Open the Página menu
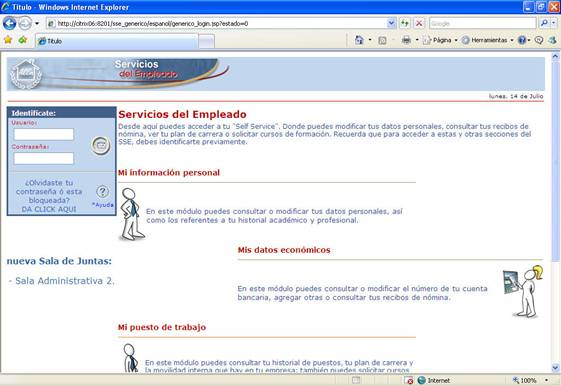561x386 pixels. pos(440,40)
